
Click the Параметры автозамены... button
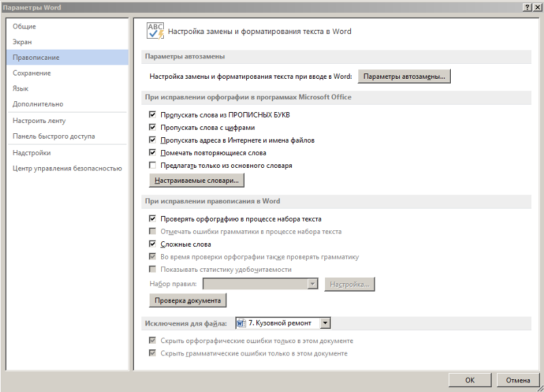(404, 77)
